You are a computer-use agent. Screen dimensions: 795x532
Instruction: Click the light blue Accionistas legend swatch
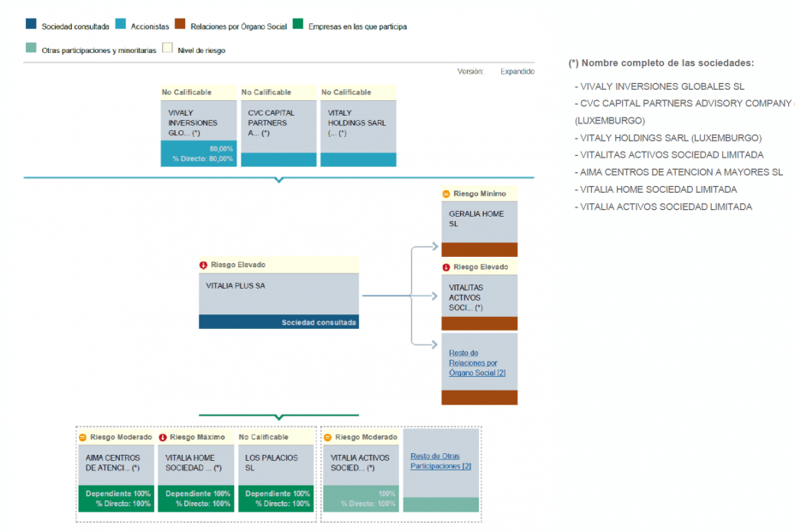tap(121, 26)
